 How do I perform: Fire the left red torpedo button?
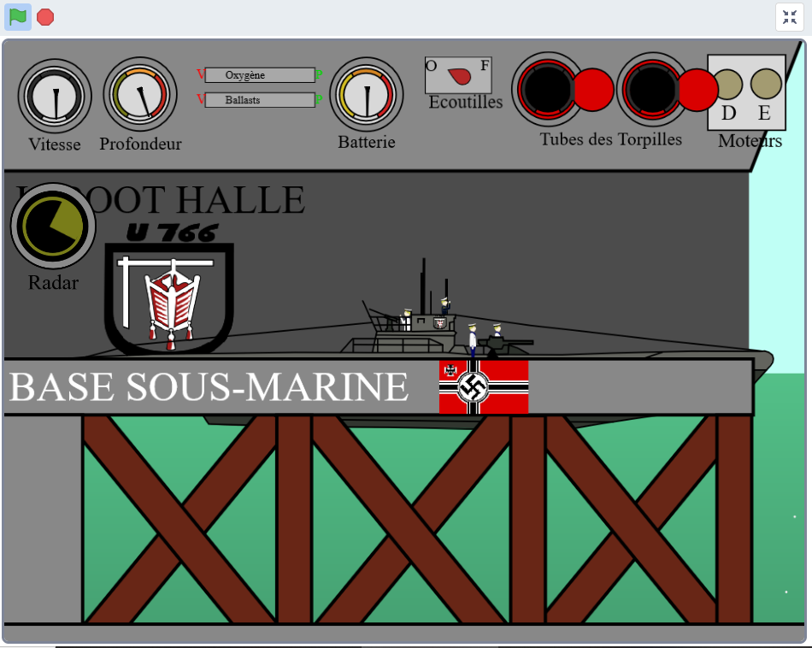(x=592, y=90)
